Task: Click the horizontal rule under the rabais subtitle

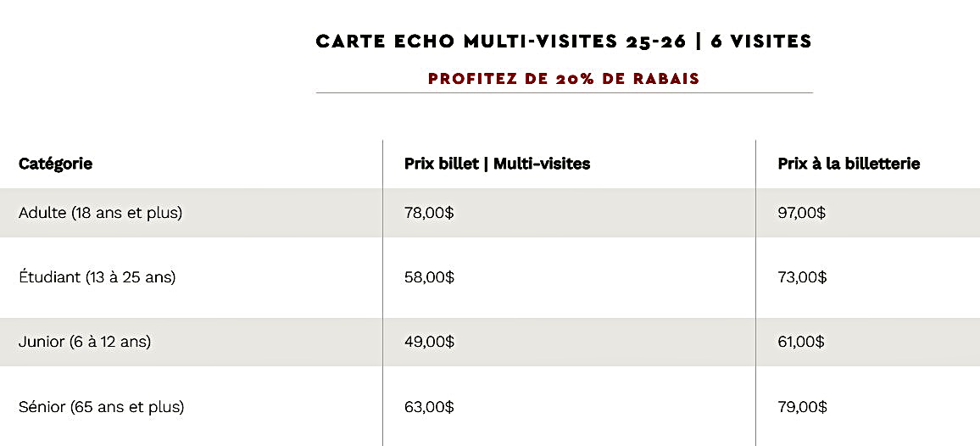Action: [564, 92]
